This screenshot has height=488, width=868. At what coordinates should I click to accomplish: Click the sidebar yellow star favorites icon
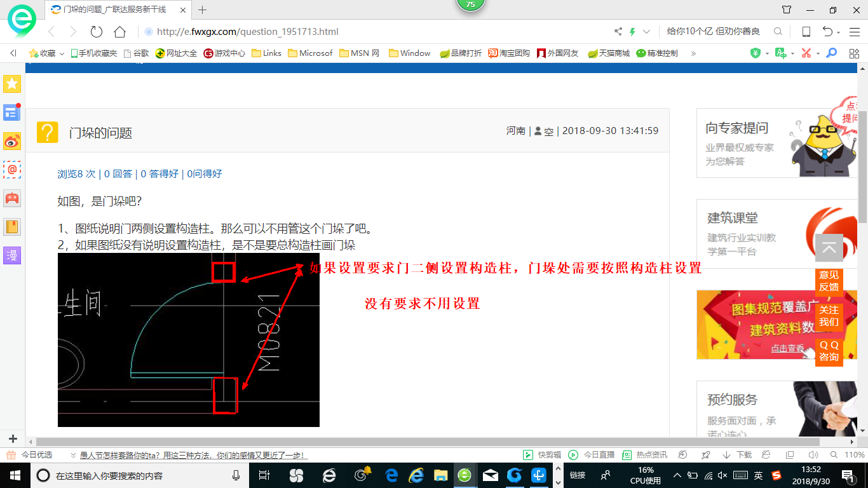tap(13, 83)
